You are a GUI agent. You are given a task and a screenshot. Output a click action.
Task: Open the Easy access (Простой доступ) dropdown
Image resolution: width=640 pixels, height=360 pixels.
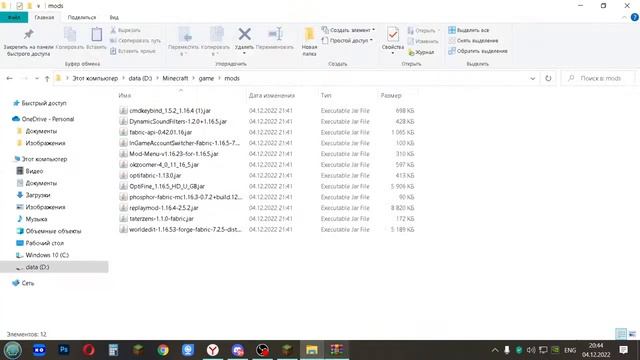[347, 40]
